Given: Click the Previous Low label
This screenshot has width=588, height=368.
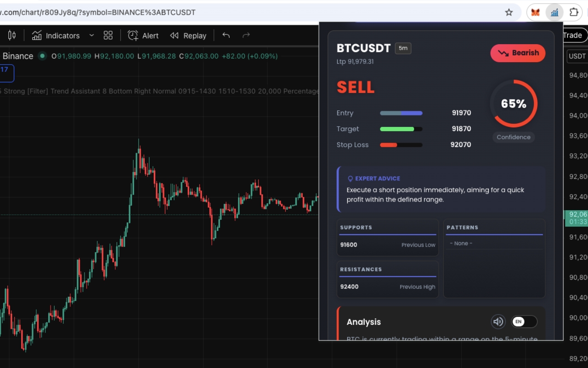Looking at the screenshot, I should tap(418, 245).
